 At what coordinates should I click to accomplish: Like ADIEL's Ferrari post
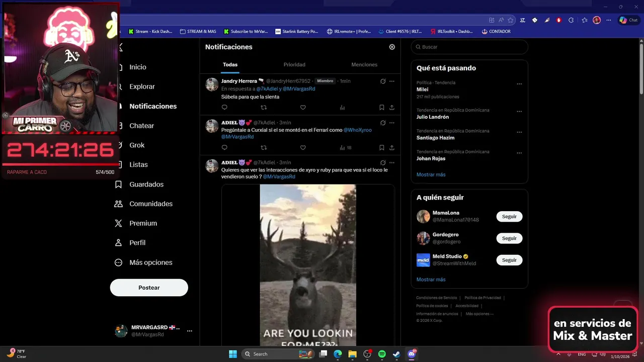click(303, 147)
